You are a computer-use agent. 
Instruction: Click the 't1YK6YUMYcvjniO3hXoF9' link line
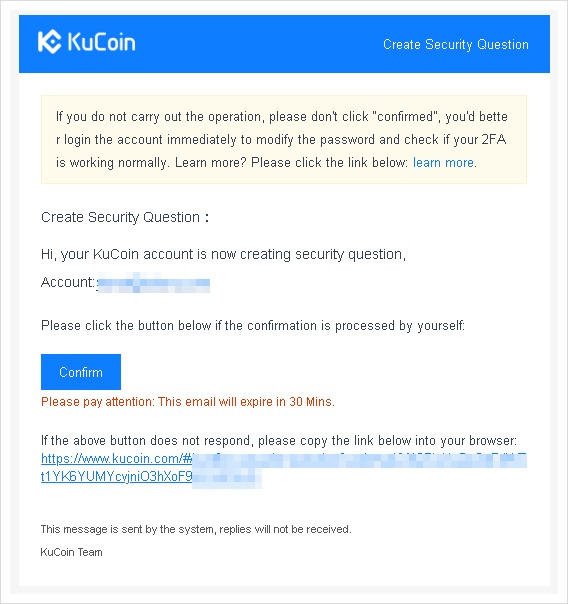click(117, 477)
